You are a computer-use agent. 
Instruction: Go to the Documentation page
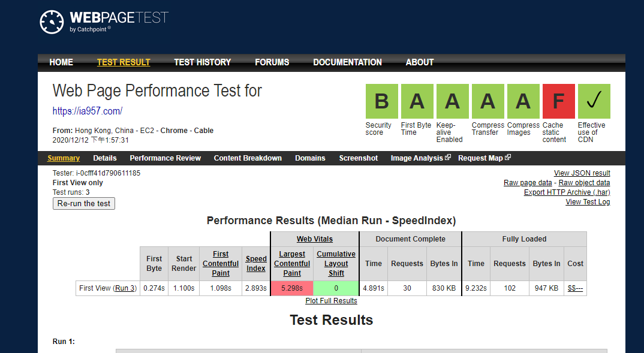click(347, 62)
